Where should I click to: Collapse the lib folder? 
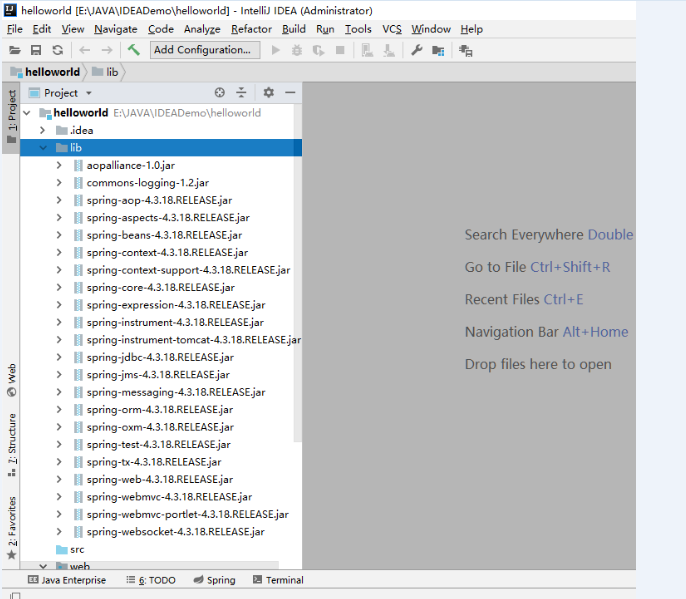pyautogui.click(x=43, y=148)
